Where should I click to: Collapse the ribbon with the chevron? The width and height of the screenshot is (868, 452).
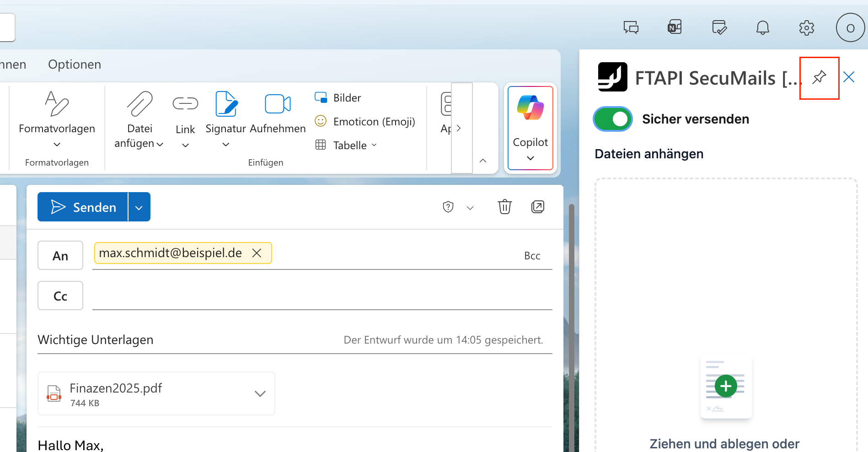coord(483,161)
